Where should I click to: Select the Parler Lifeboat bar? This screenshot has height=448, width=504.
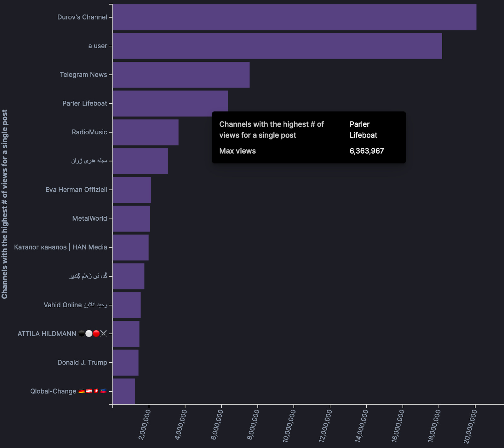170,104
